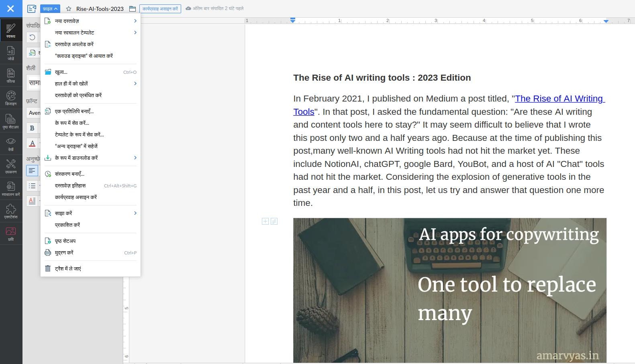Click the folder icon next to document title
The width and height of the screenshot is (635, 364).
[x=133, y=8]
